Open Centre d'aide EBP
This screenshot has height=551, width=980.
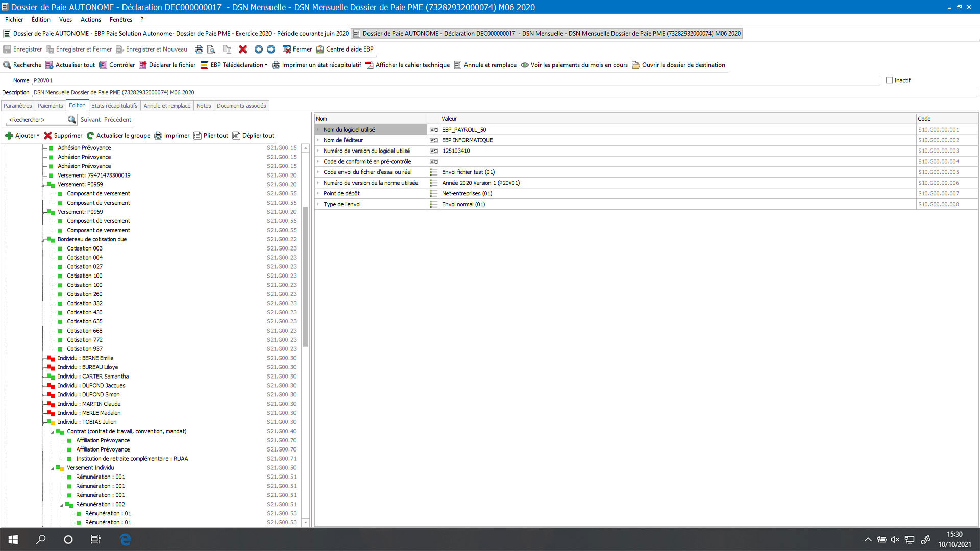point(345,49)
